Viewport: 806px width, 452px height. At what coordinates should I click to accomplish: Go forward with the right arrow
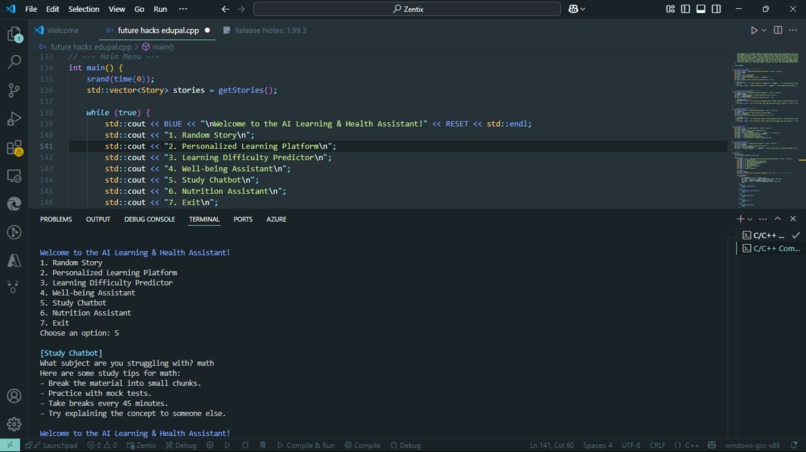coord(241,9)
